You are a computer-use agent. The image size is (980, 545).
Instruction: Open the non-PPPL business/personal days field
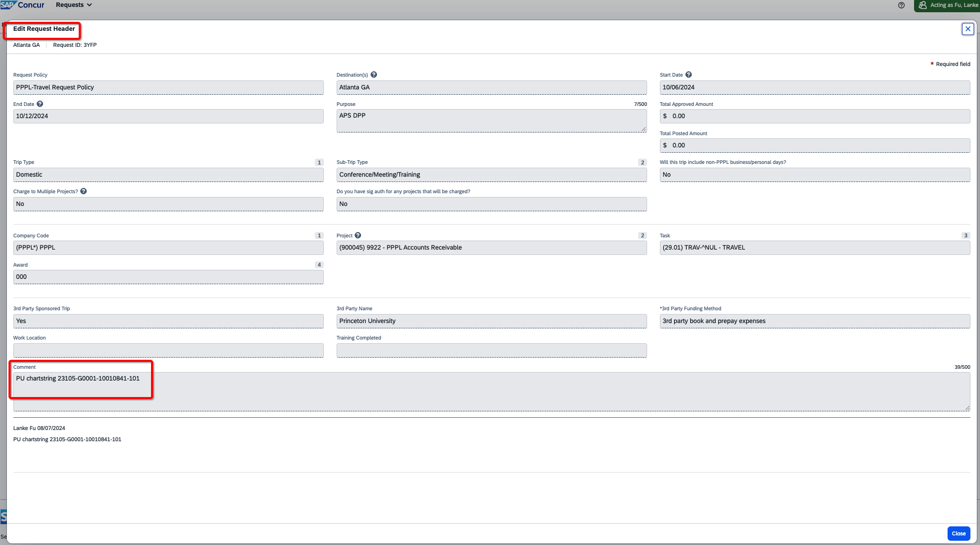(815, 175)
